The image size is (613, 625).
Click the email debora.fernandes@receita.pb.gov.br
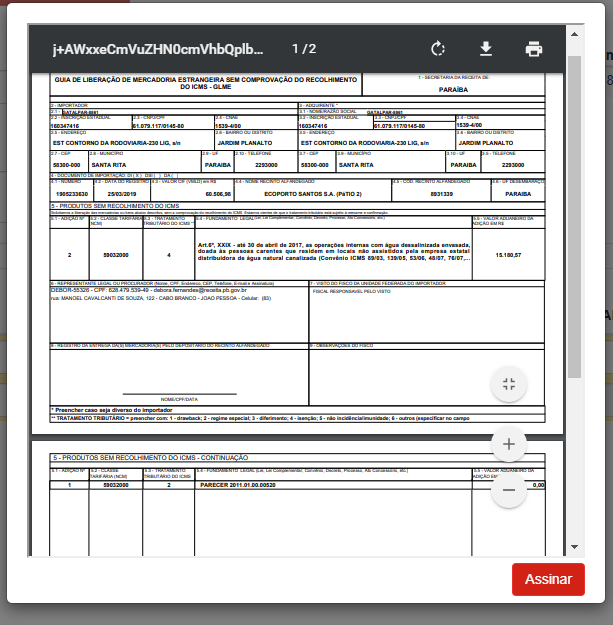pos(200,290)
